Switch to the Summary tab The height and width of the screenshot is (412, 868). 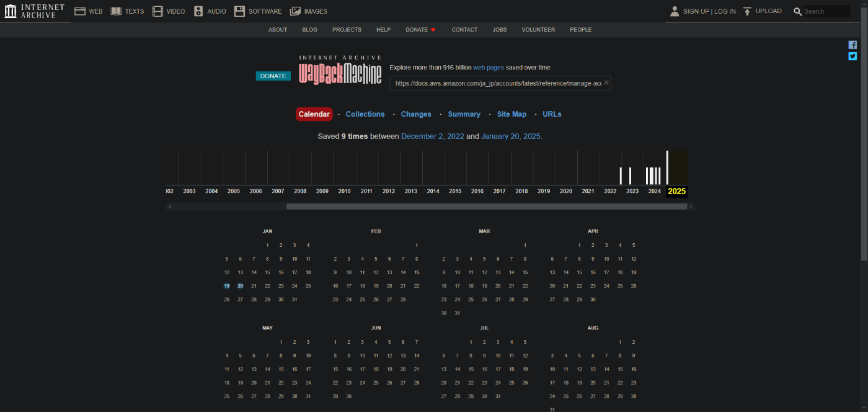coord(464,114)
